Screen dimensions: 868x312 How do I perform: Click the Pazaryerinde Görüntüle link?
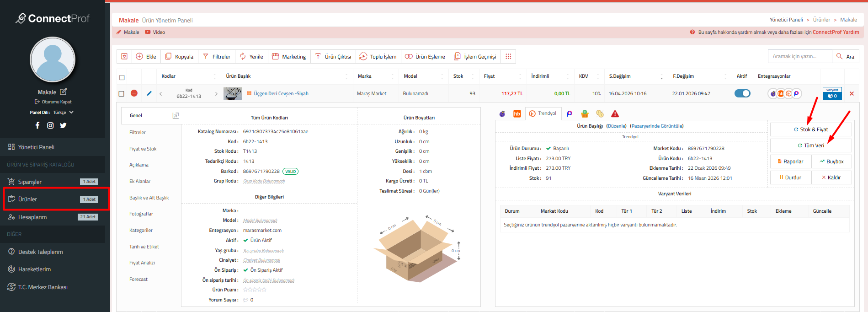coord(656,126)
